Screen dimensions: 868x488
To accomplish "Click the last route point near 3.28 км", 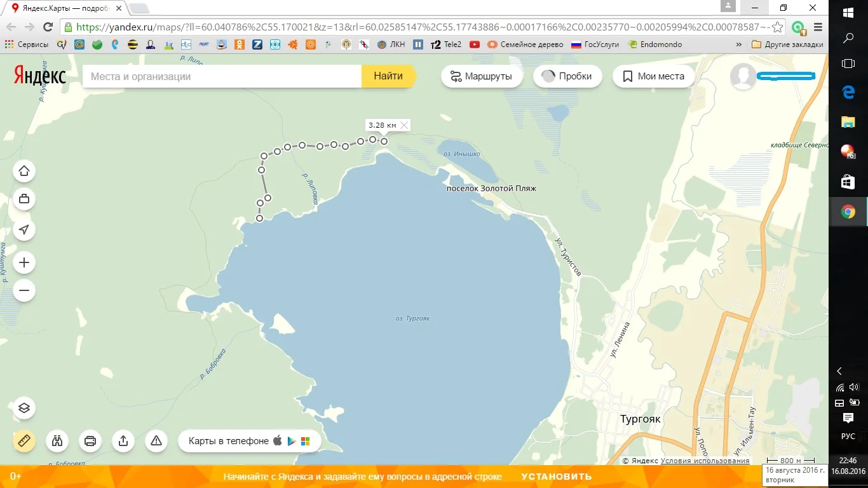I will (384, 141).
